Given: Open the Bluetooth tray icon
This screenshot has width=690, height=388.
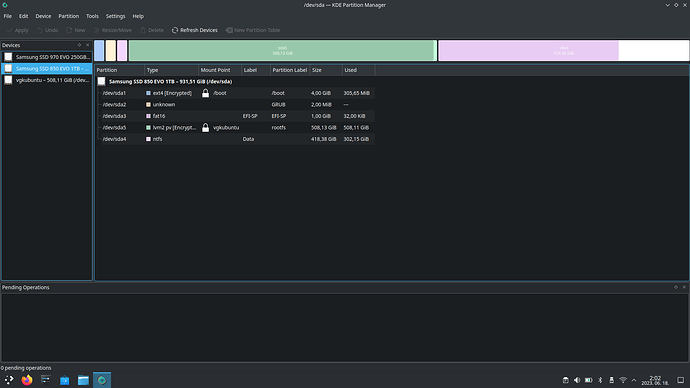Looking at the screenshot, I should [600, 380].
